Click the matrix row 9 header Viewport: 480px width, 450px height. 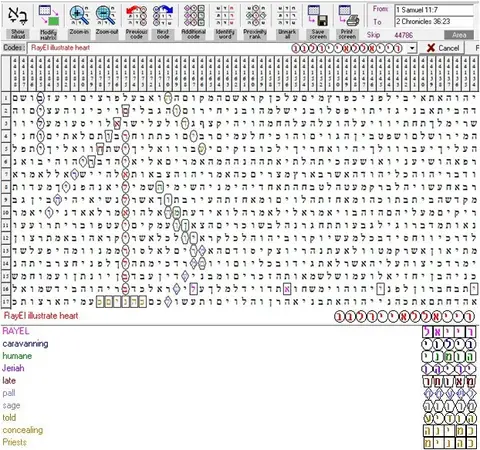pos(6,200)
